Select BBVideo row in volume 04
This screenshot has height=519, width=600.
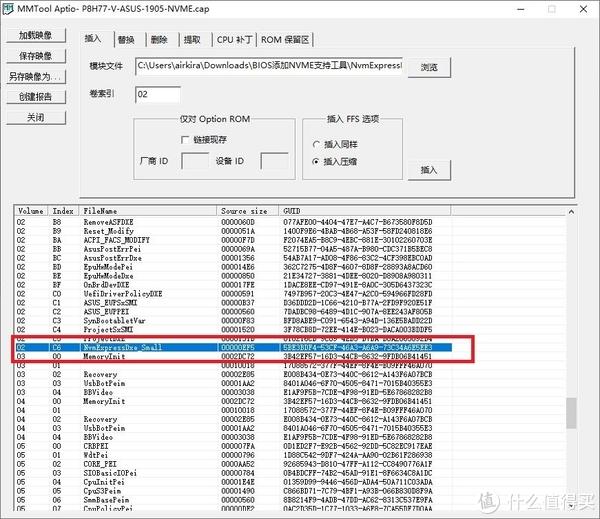point(233,437)
